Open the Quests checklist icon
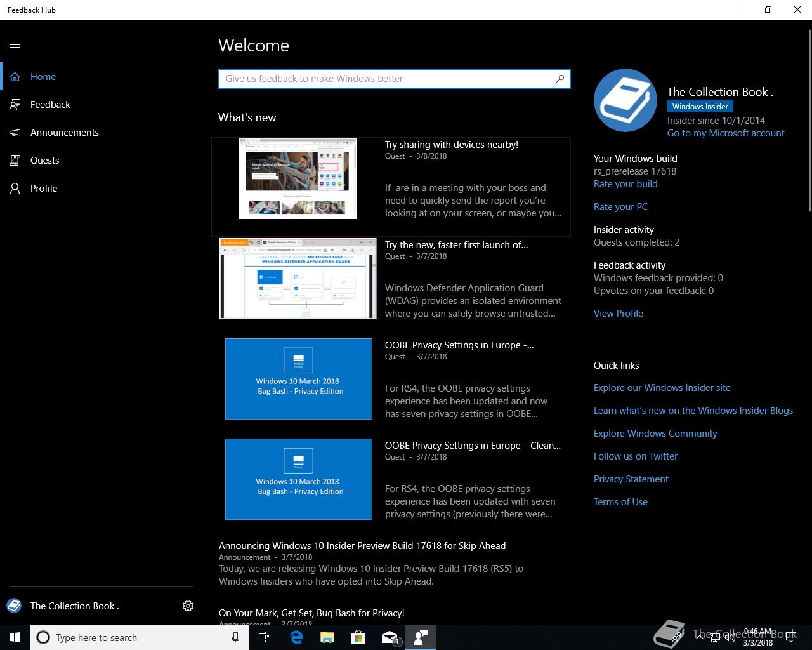This screenshot has width=812, height=650. [x=15, y=161]
